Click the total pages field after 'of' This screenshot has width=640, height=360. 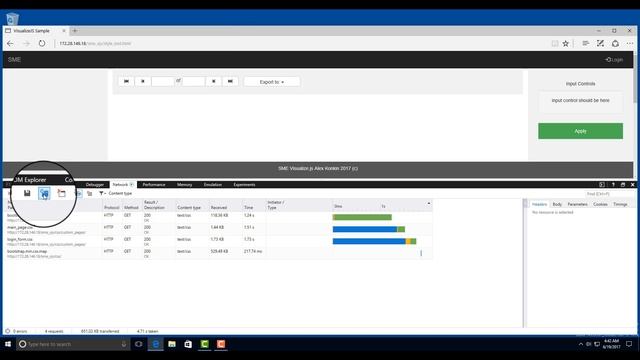coord(193,81)
